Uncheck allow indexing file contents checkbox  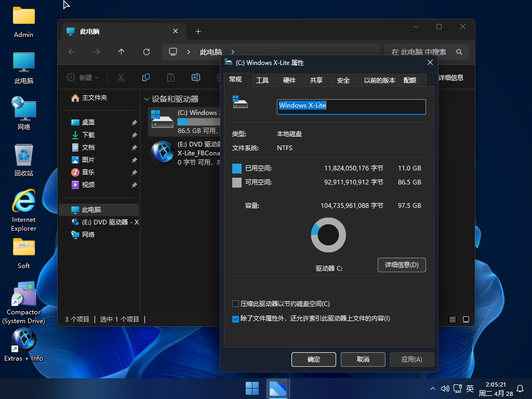point(235,319)
